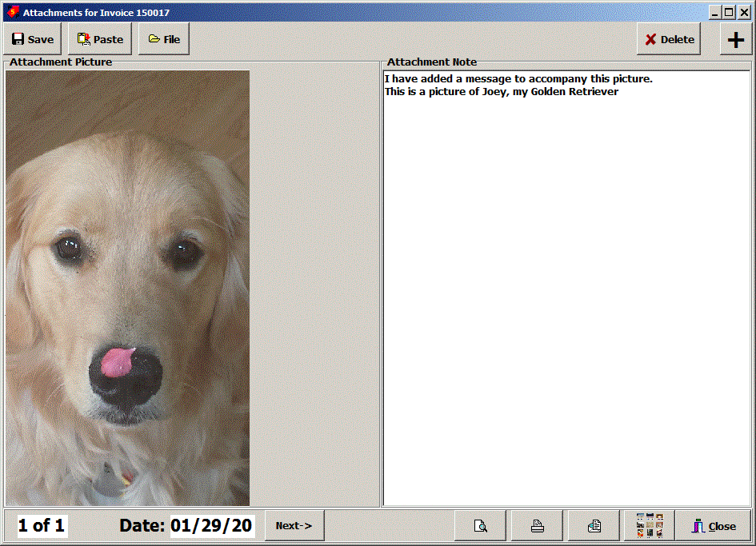
Task: Paste an image using the Paste button
Action: (x=100, y=39)
